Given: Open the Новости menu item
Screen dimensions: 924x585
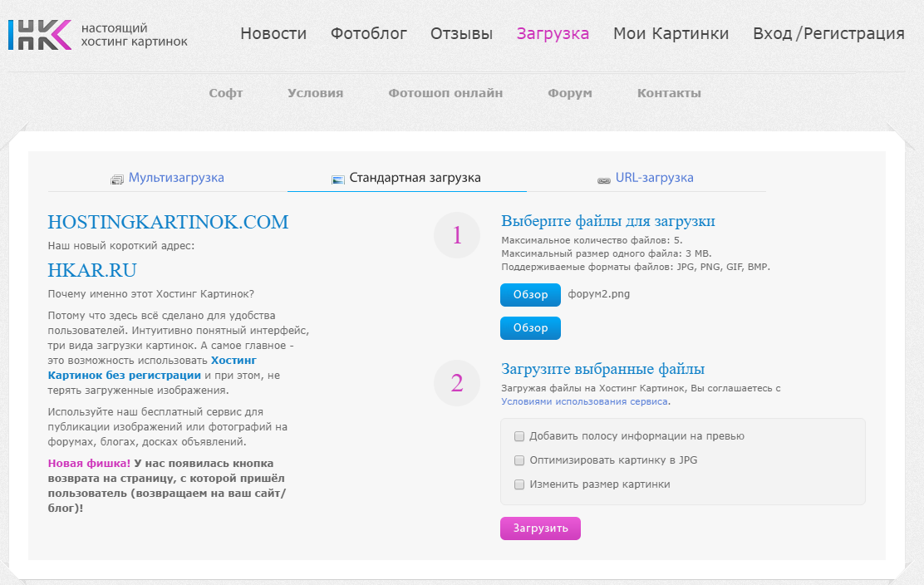Looking at the screenshot, I should [x=273, y=33].
